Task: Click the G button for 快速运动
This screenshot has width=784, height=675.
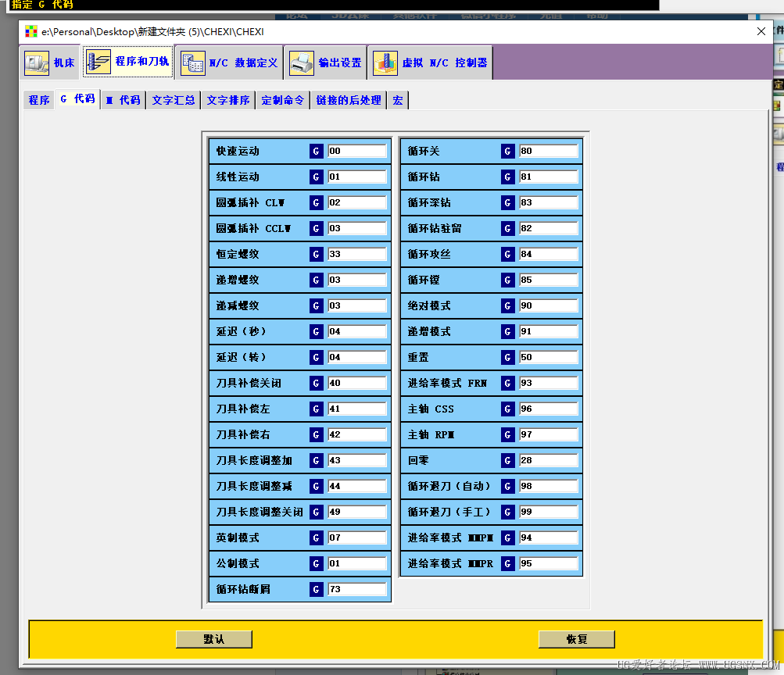Action: pyautogui.click(x=316, y=151)
